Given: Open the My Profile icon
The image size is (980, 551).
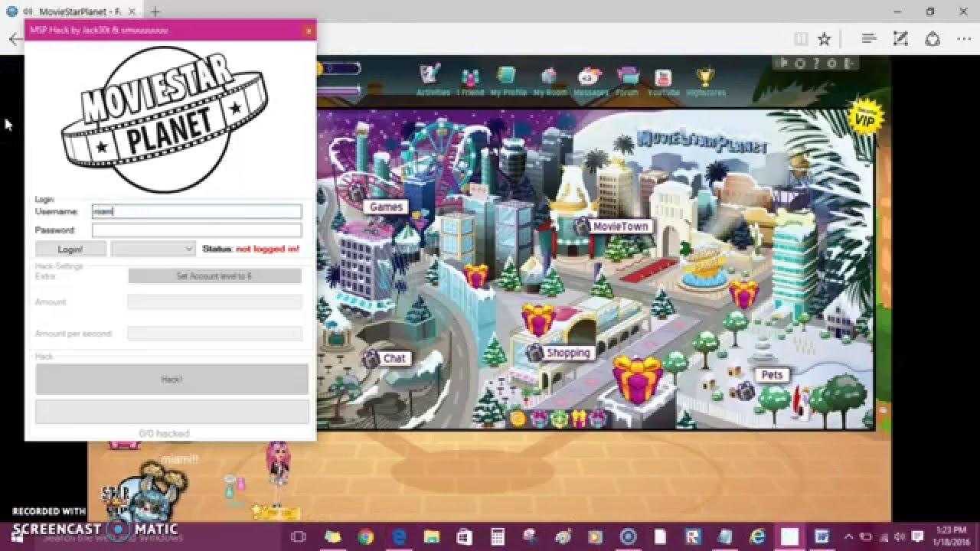Looking at the screenshot, I should click(x=508, y=80).
